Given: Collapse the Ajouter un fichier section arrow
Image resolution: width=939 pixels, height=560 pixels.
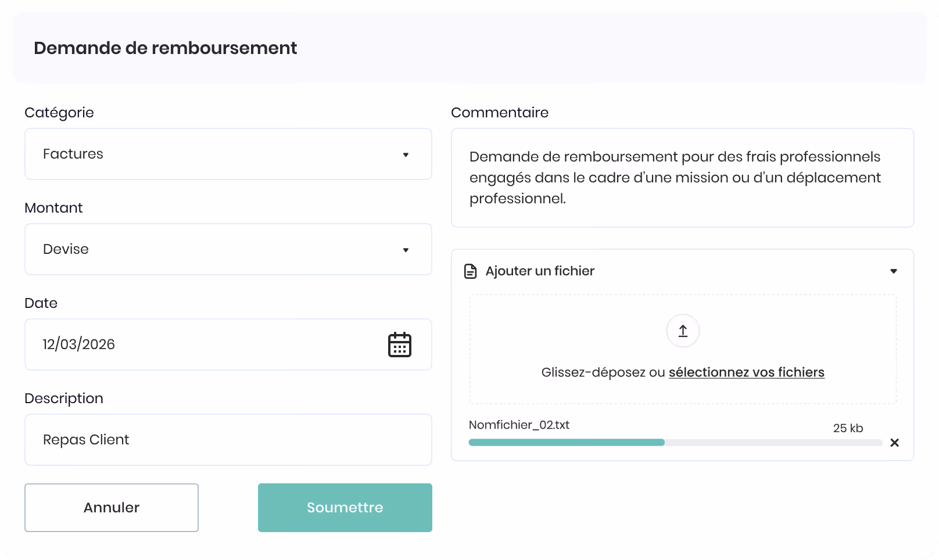Looking at the screenshot, I should click(x=894, y=271).
